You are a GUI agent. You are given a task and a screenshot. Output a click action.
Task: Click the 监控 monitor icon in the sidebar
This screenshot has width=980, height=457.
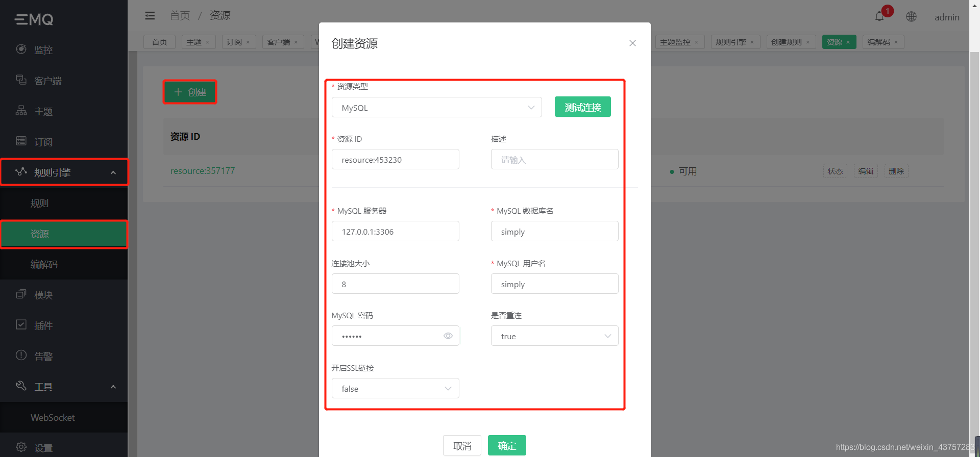click(x=21, y=49)
